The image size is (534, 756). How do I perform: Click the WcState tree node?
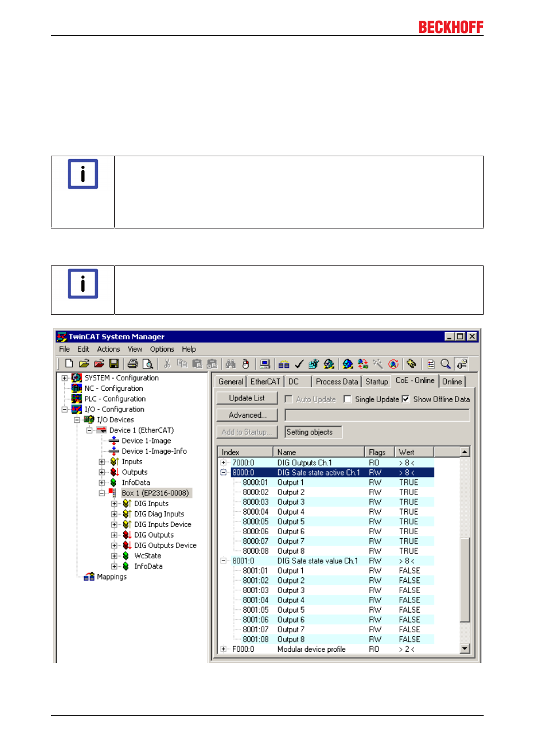click(x=148, y=556)
